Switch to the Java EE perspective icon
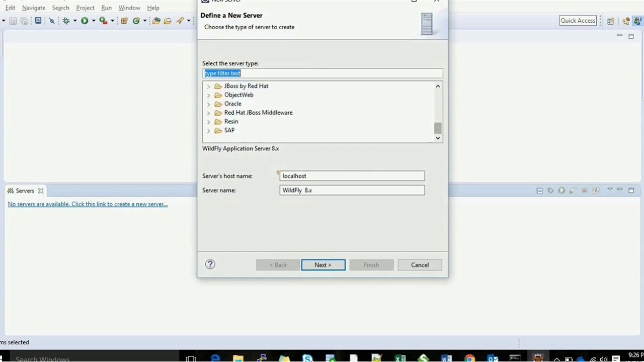 (626, 21)
